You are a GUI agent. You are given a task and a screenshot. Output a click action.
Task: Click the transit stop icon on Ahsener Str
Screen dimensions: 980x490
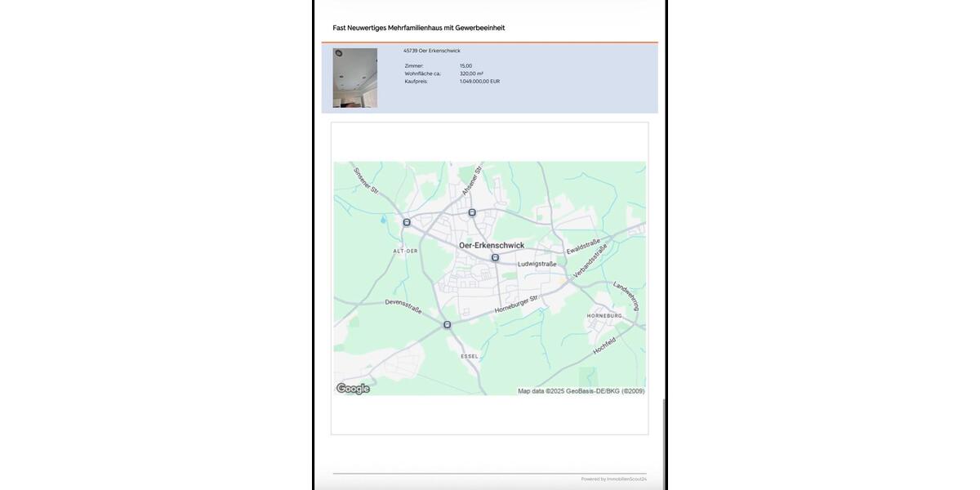coord(472,213)
